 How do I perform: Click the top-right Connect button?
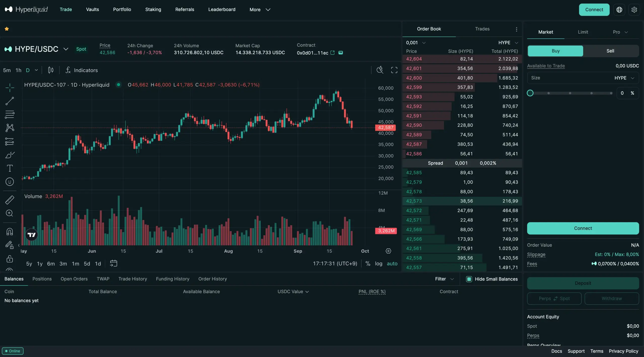[x=594, y=10]
